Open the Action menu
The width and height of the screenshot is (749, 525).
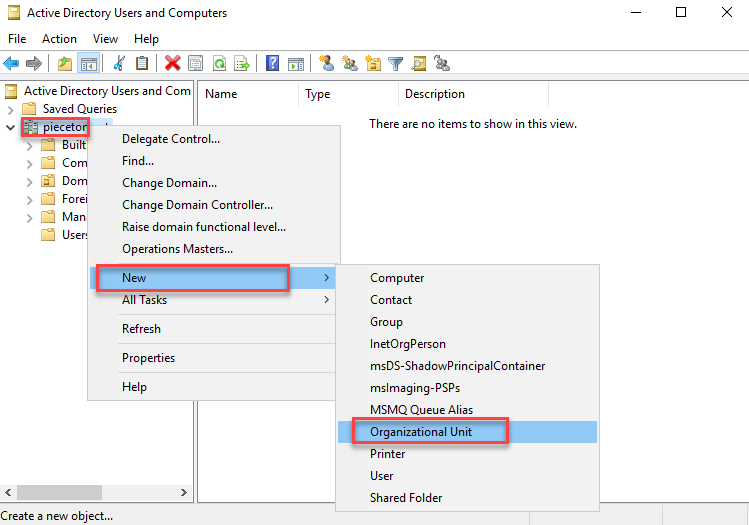59,39
